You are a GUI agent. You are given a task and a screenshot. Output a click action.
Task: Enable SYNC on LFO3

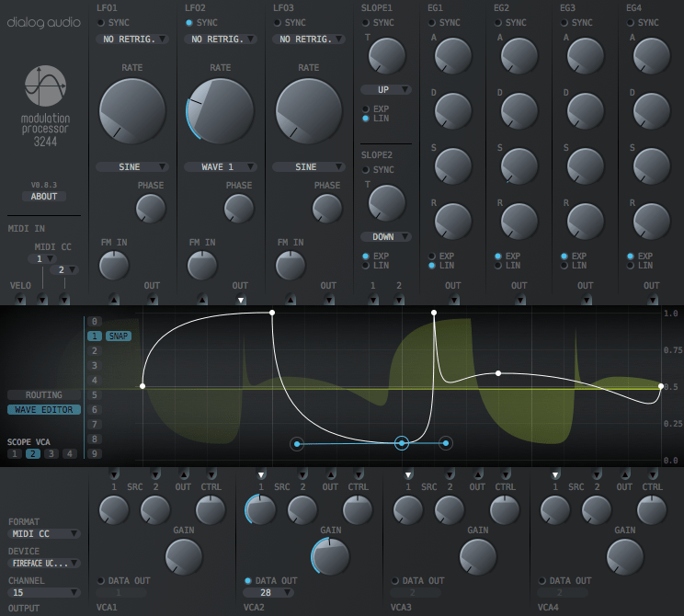(x=277, y=23)
